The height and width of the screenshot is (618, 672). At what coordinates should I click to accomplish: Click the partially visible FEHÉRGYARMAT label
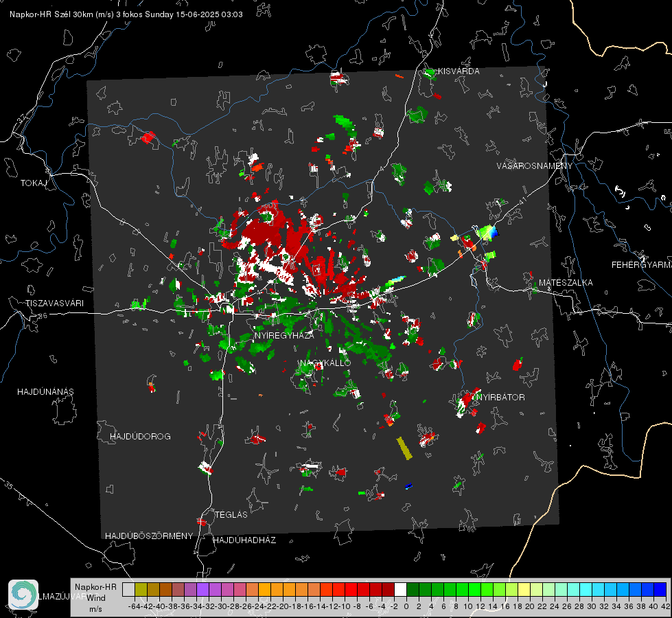tap(642, 264)
